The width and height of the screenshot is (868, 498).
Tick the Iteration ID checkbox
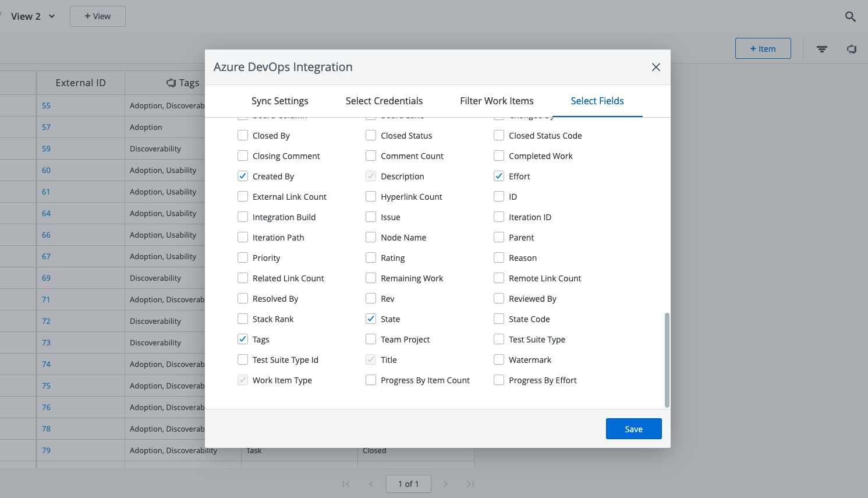[x=499, y=217]
